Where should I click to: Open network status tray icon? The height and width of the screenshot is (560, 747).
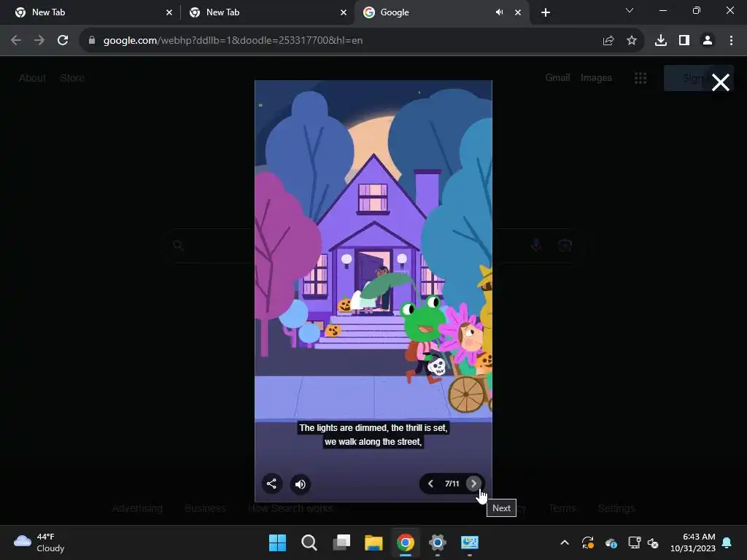click(x=634, y=542)
